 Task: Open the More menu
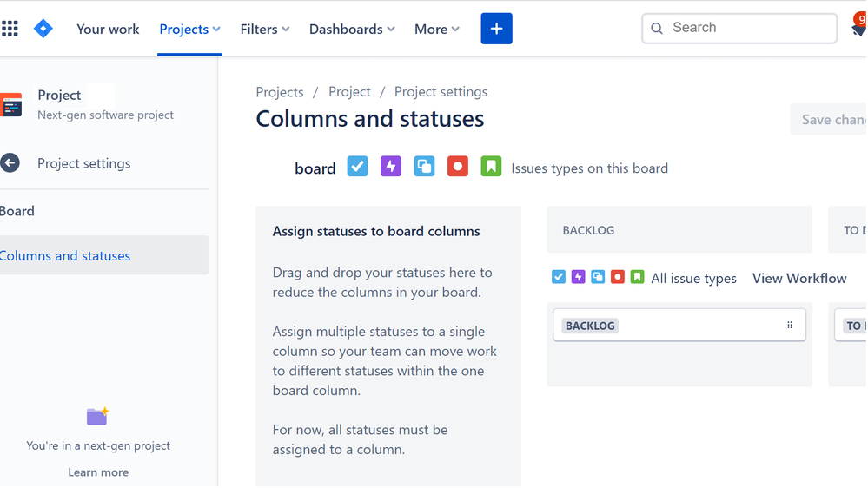437,29
